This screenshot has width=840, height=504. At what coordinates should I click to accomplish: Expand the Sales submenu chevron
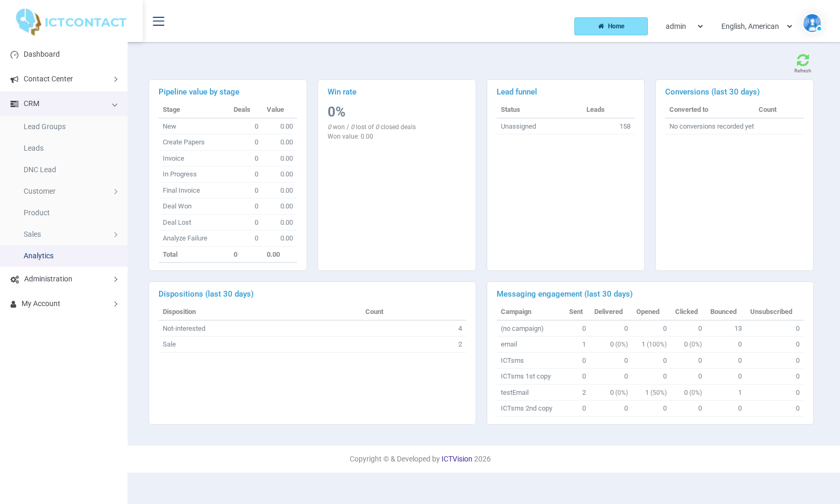coord(115,235)
